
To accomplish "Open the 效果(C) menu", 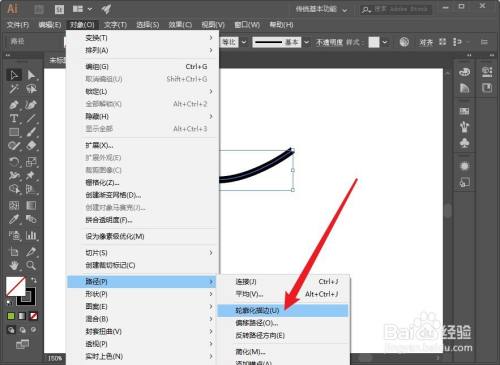I will pos(180,25).
